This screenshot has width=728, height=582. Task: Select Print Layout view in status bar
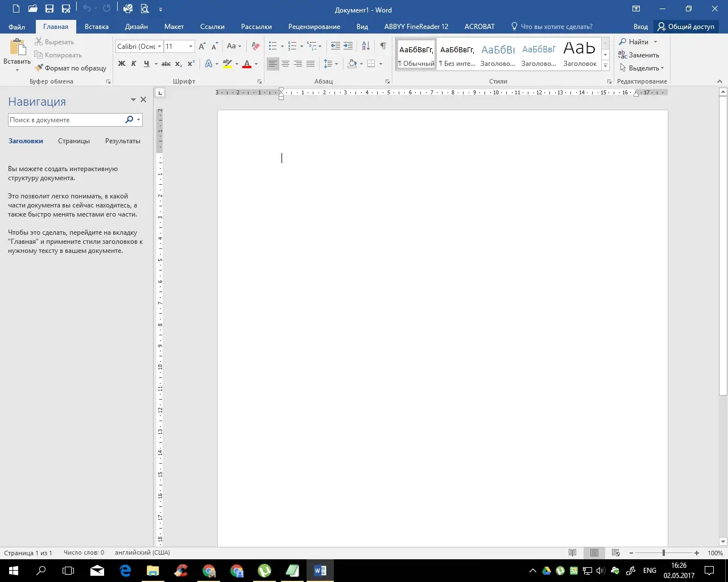(x=594, y=552)
